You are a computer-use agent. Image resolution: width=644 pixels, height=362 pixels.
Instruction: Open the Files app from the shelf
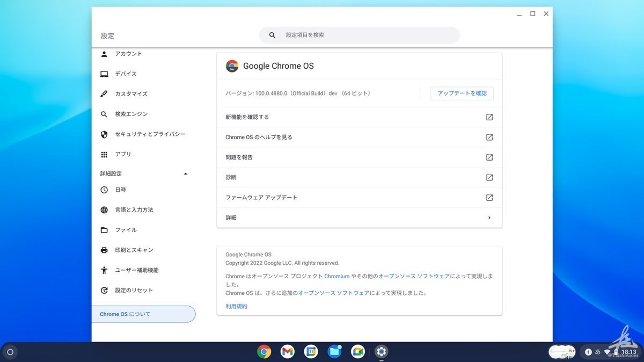click(334, 352)
